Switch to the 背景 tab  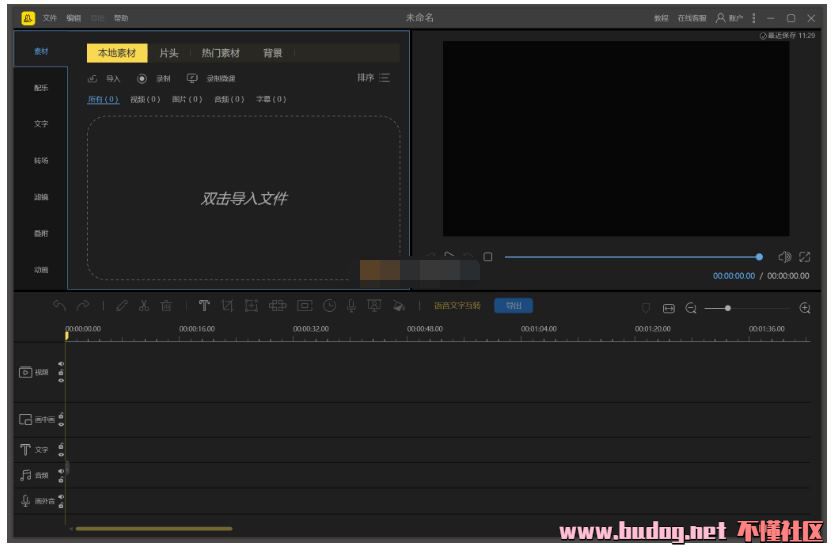coord(273,53)
